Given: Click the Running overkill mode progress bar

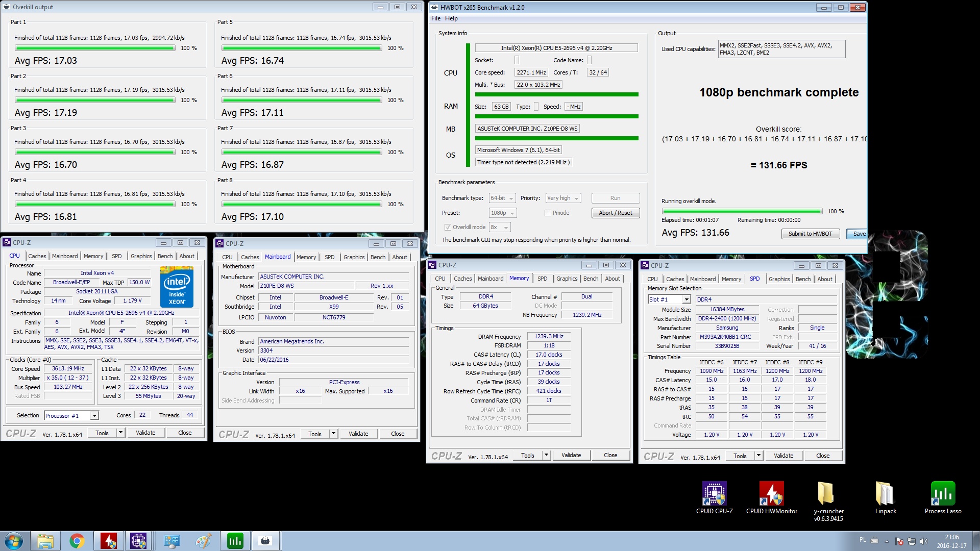Looking at the screenshot, I should (742, 211).
